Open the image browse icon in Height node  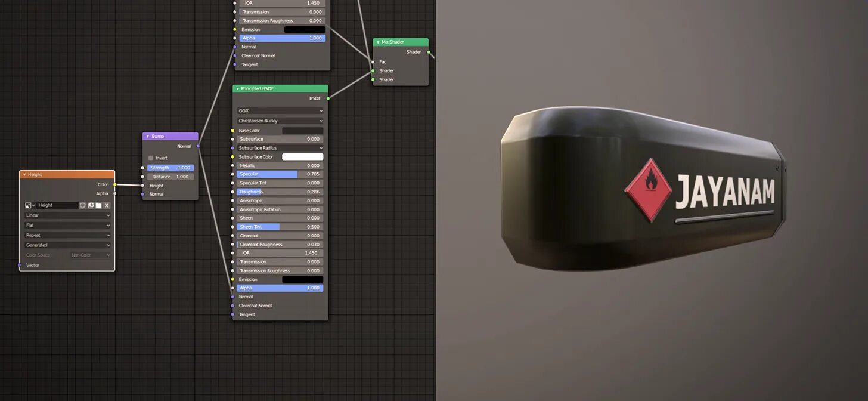[x=29, y=205]
